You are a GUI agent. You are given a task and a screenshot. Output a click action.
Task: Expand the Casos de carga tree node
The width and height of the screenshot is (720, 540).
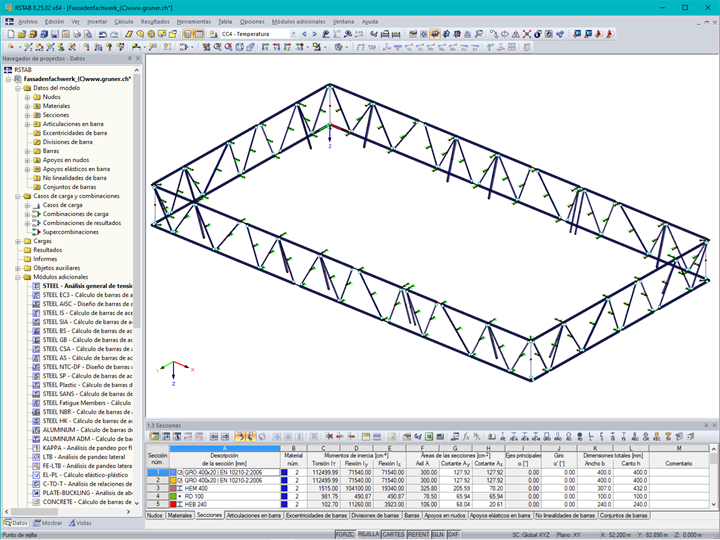[x=28, y=205]
